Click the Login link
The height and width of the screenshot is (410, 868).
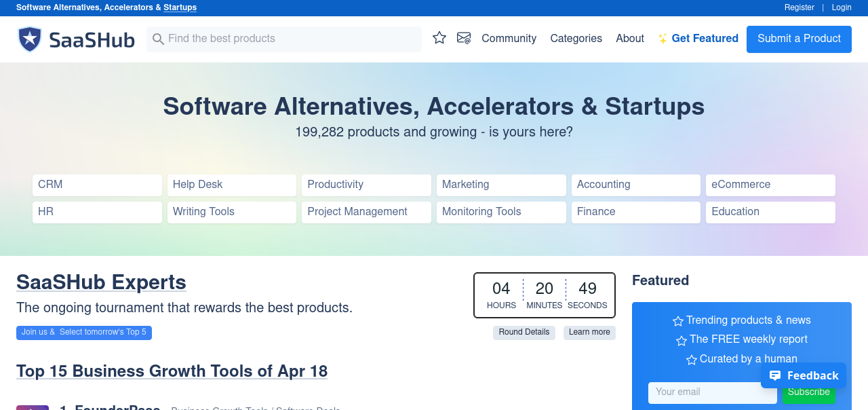click(842, 7)
